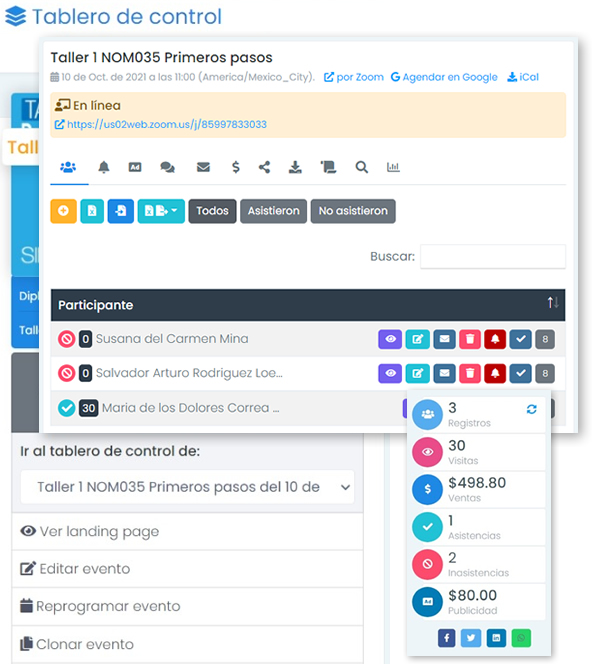600x664 pixels.
Task: Click the Ventas dollar circle icon
Action: (427, 490)
